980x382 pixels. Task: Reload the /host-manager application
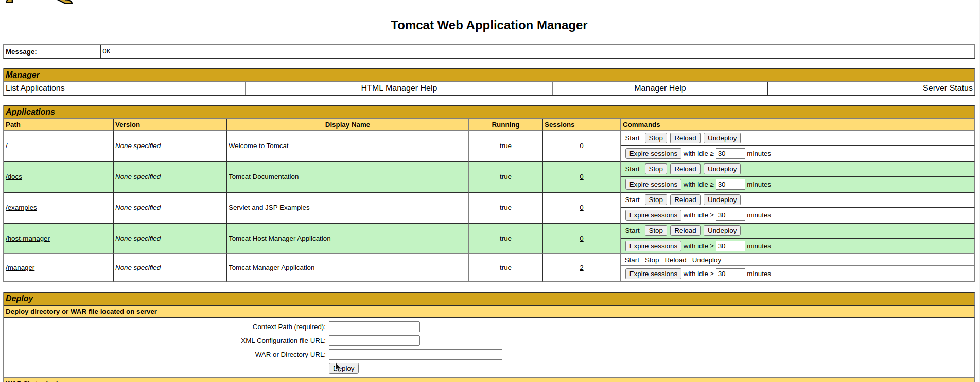[685, 231]
